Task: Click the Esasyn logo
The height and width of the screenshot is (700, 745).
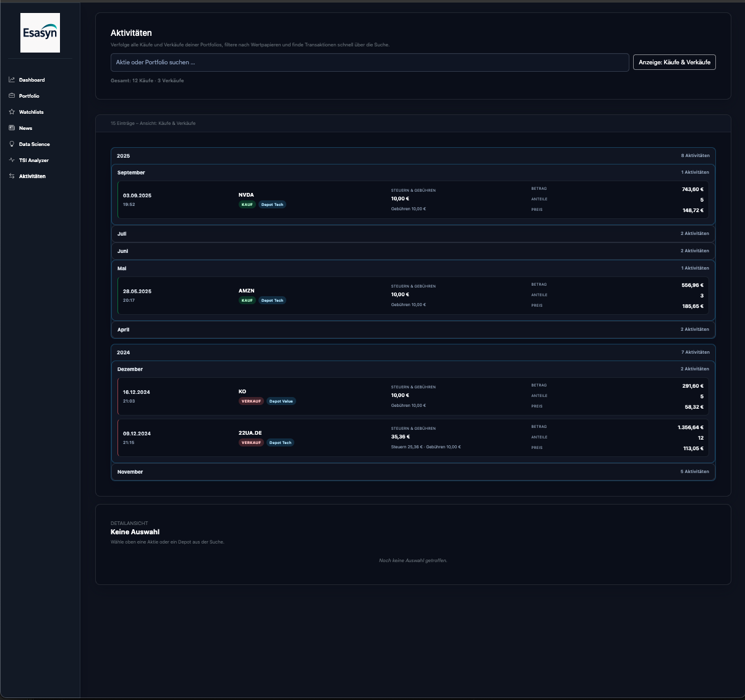Action: (x=40, y=33)
